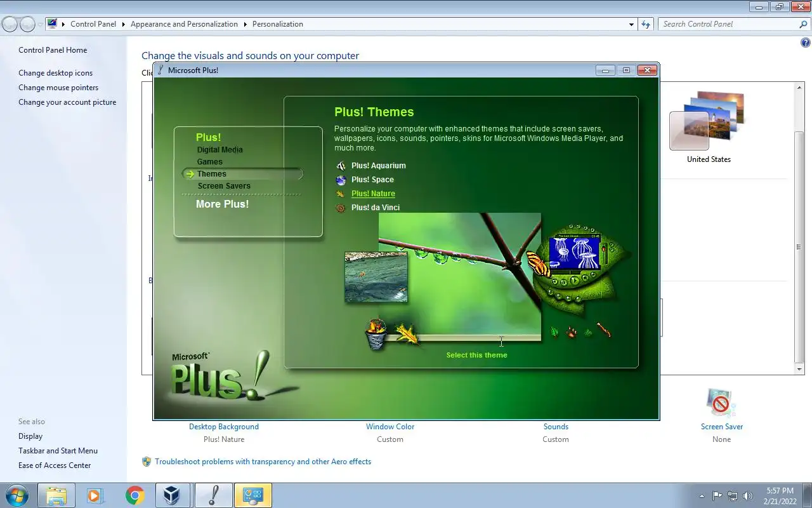
Task: Open Taskbar and Start Menu link
Action: point(58,451)
